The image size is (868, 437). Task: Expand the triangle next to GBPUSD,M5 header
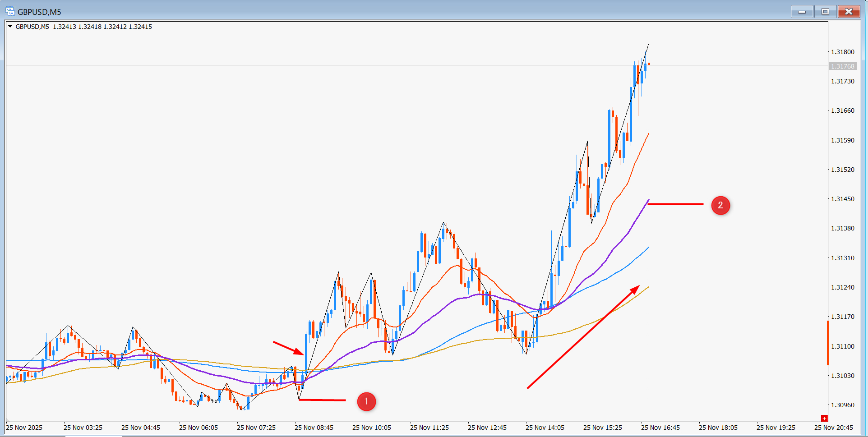click(x=10, y=27)
